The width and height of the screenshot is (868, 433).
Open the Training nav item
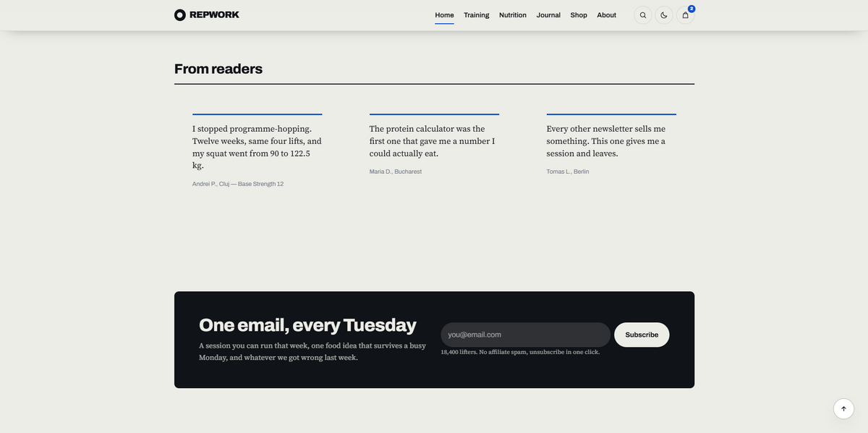477,15
